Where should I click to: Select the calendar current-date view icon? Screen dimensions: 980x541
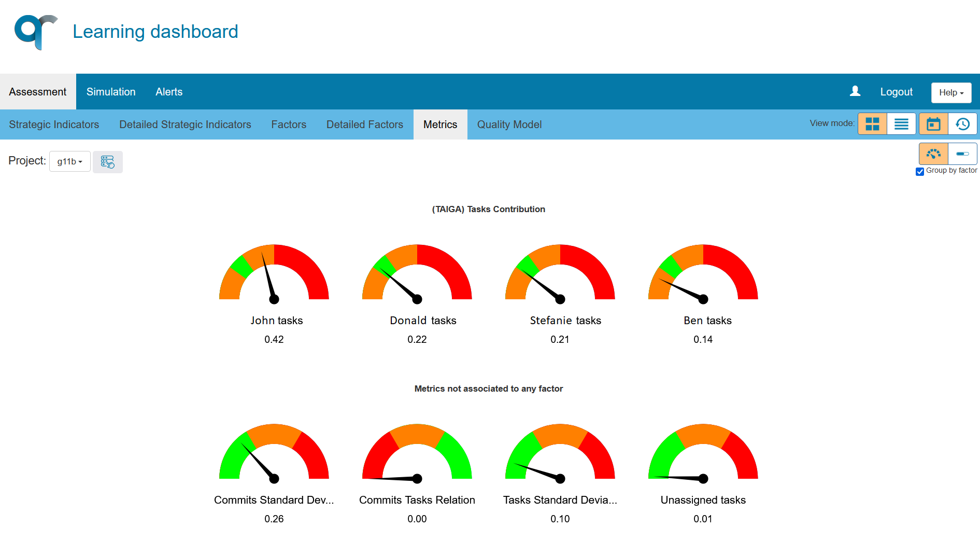click(933, 124)
